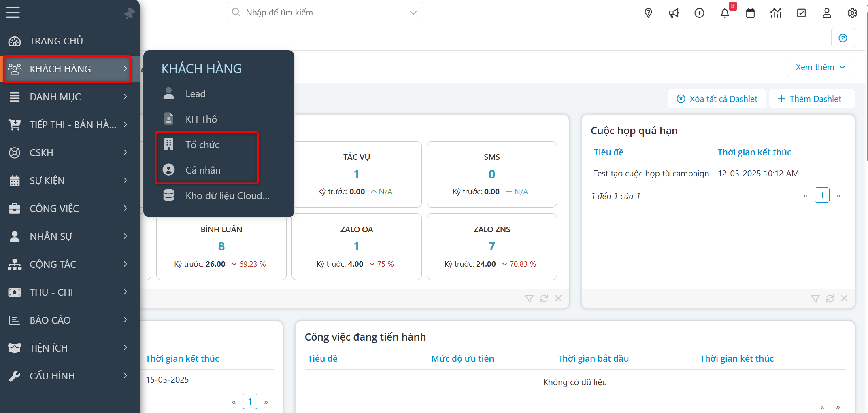This screenshot has width=868, height=413.
Task: Open the user profile icon
Action: point(827,13)
